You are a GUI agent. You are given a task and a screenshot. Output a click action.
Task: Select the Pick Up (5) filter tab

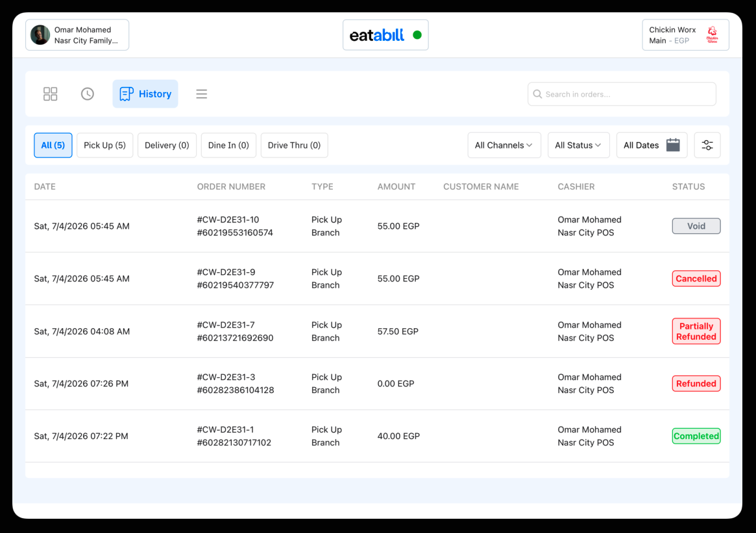(x=104, y=145)
